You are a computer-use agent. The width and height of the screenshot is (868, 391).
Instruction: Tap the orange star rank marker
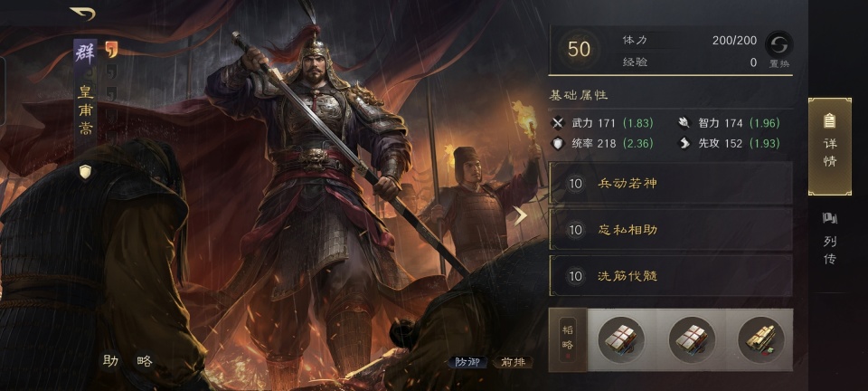[110, 50]
